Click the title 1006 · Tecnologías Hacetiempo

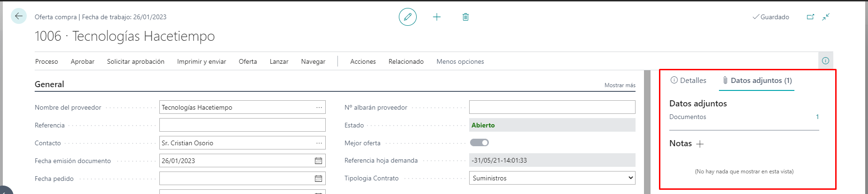[125, 36]
